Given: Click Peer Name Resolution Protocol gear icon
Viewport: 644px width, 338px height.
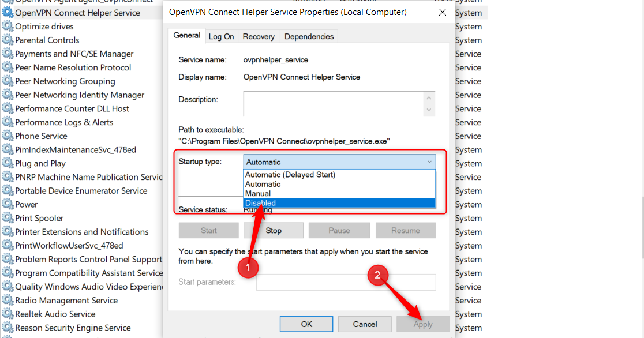Looking at the screenshot, I should coord(8,67).
